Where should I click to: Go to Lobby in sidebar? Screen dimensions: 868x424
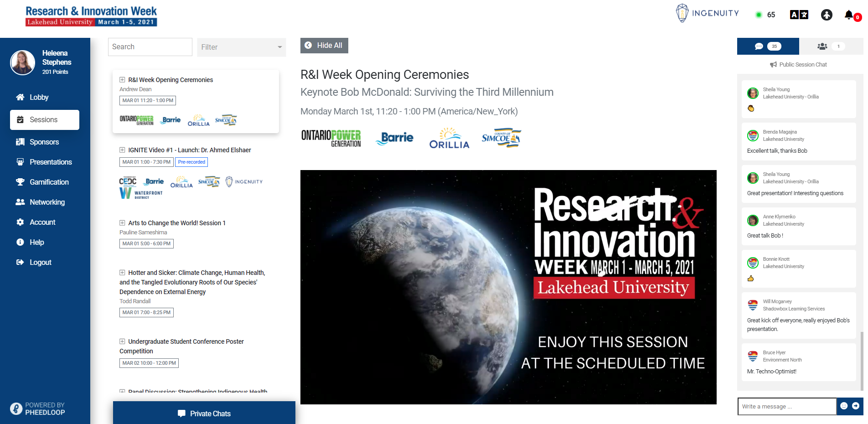click(x=39, y=97)
